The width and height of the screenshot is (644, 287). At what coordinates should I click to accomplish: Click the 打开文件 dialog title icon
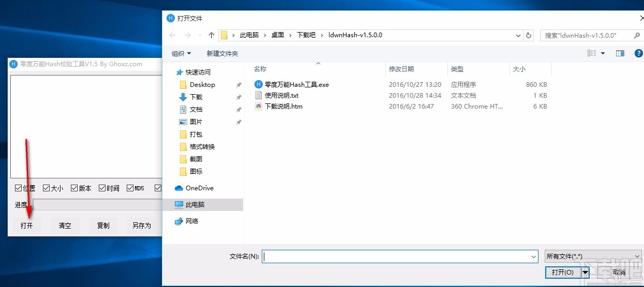point(171,18)
